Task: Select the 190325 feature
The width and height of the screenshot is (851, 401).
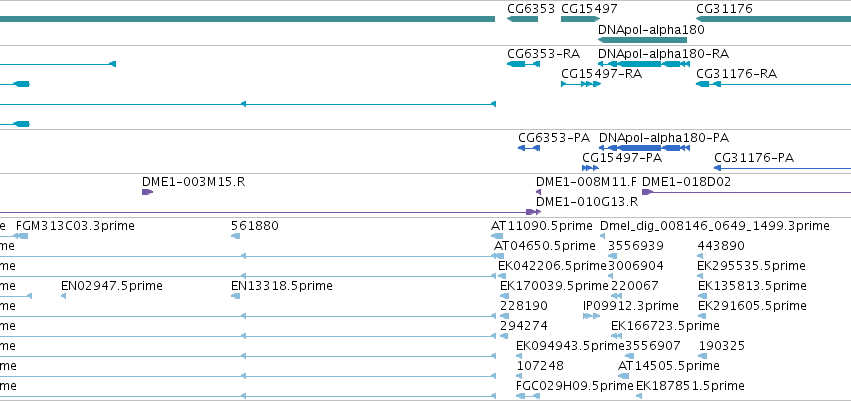Action: (x=702, y=356)
